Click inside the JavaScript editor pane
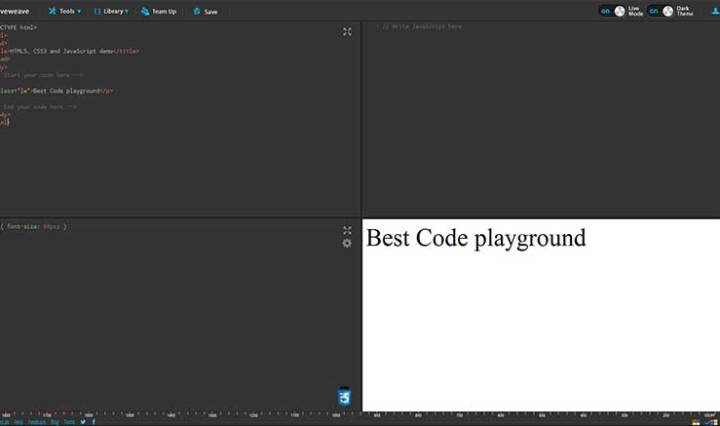This screenshot has width=720, height=426. tap(540, 120)
